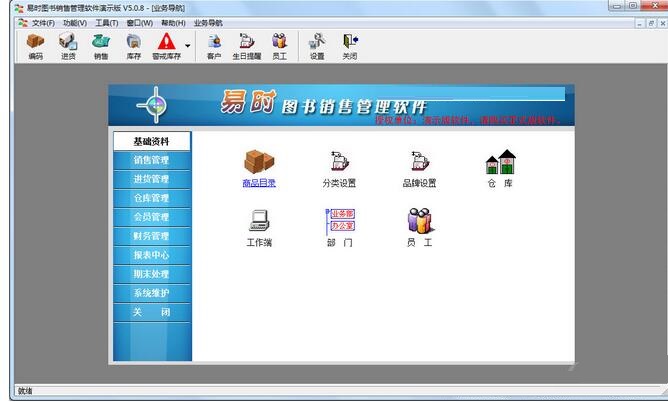This screenshot has height=402, width=668.
Task: Click the application icon in title bar
Action: pyautogui.click(x=19, y=8)
